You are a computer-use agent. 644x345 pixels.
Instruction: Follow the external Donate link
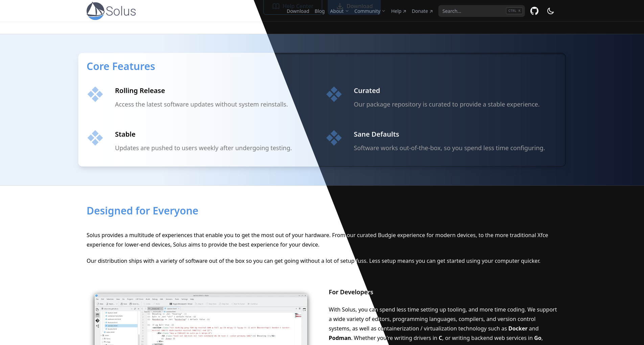pyautogui.click(x=422, y=11)
